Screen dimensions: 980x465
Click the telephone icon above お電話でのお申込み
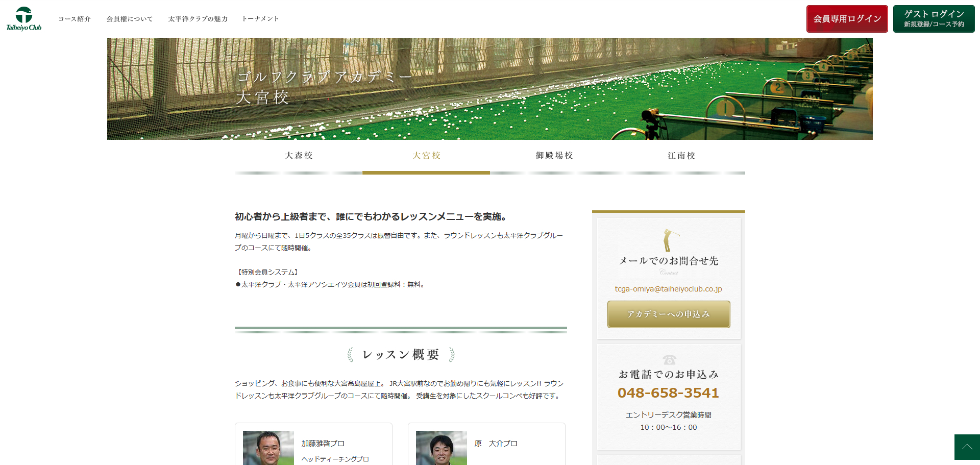(669, 360)
